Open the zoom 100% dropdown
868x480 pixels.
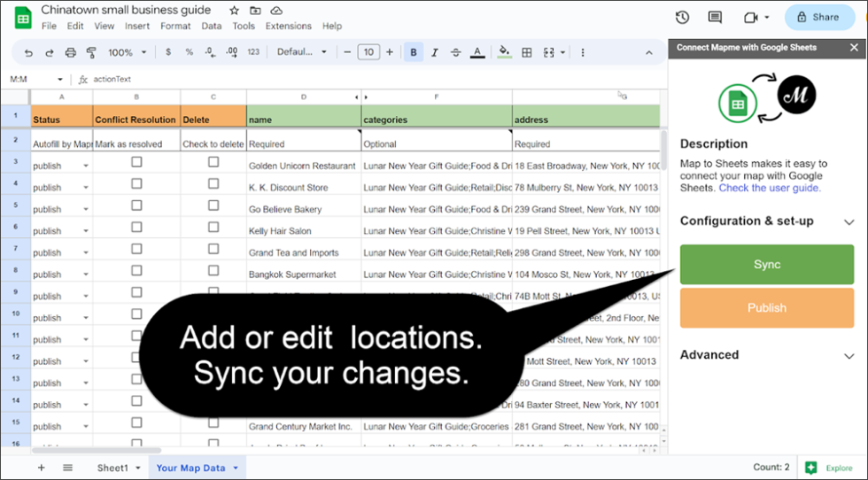[127, 52]
